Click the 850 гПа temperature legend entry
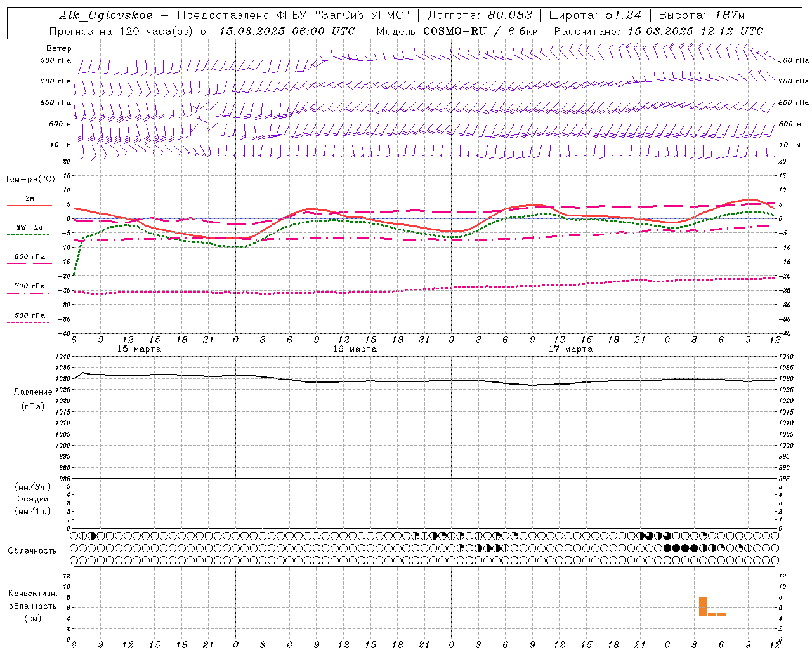Viewport: 812px width, 650px height. 29,257
